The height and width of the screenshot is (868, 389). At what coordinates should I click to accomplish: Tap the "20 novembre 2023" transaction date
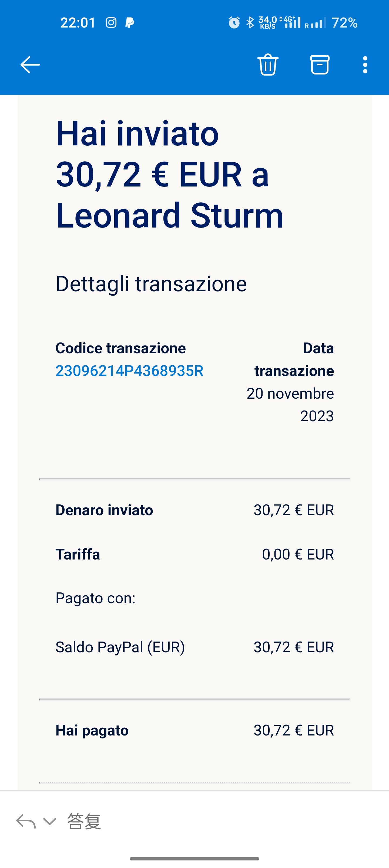pyautogui.click(x=290, y=405)
